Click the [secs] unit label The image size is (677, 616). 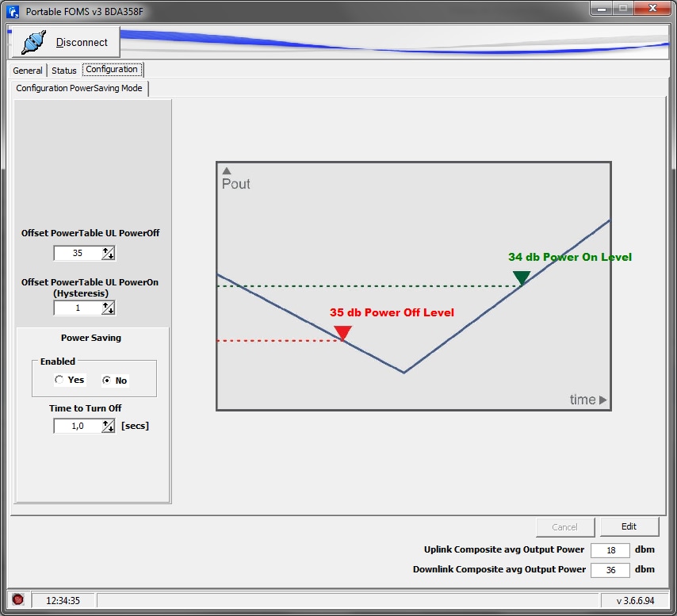click(135, 426)
